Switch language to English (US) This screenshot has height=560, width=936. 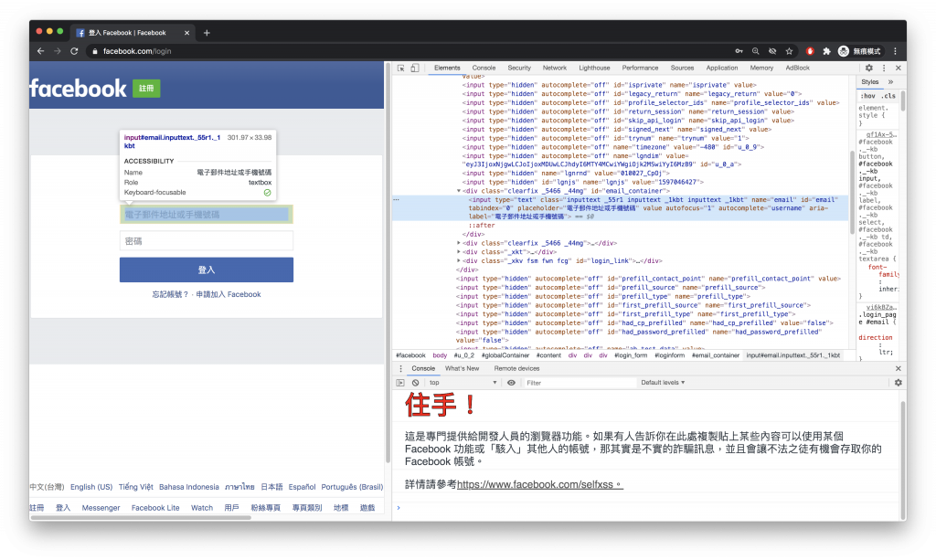click(91, 487)
